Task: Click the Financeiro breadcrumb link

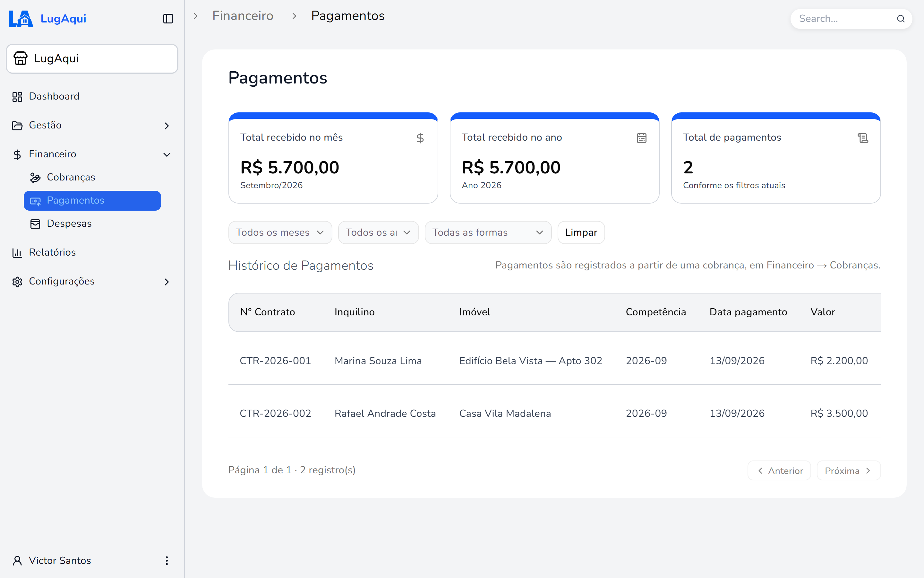Action: (x=243, y=16)
